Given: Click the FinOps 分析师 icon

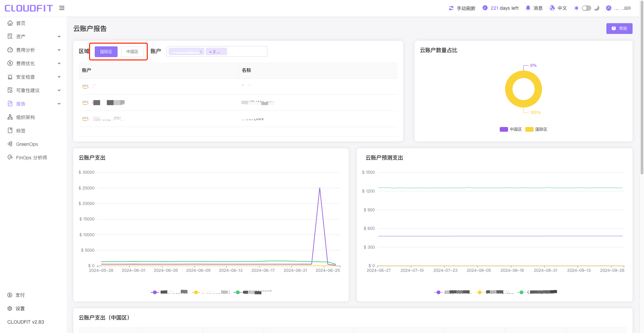Looking at the screenshot, I should click(10, 157).
